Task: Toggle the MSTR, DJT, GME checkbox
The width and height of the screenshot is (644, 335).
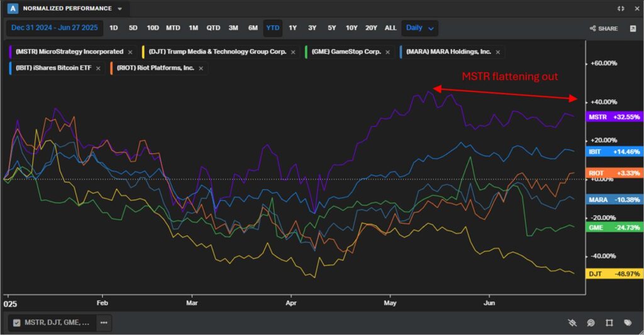Action: point(16,323)
